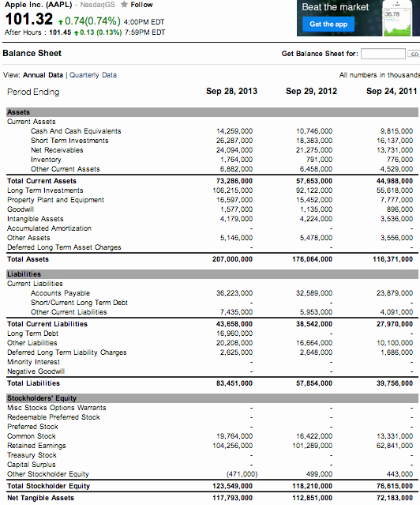Click Redeemable Preferred Stock label
The height and width of the screenshot is (505, 420).
54,417
